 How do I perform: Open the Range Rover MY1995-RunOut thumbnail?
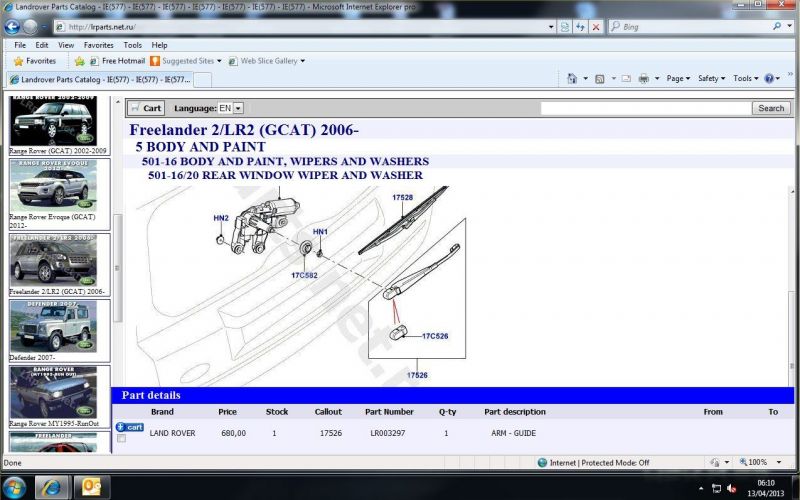pos(54,392)
